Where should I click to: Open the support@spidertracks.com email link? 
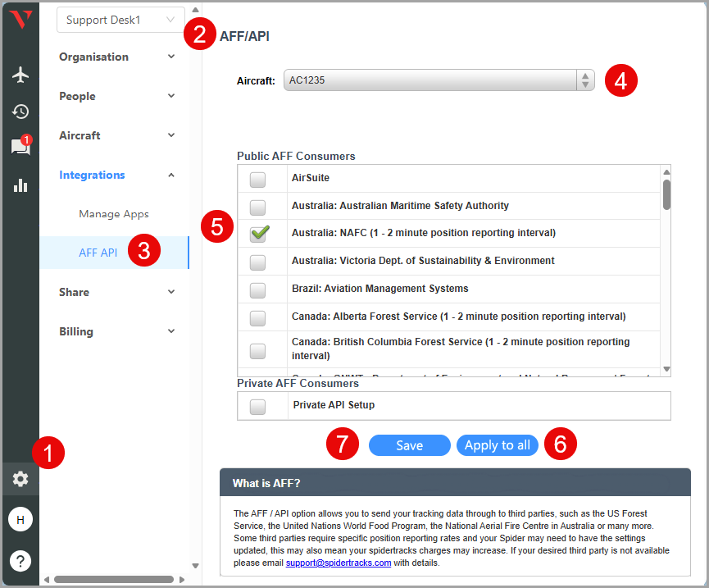tap(338, 563)
